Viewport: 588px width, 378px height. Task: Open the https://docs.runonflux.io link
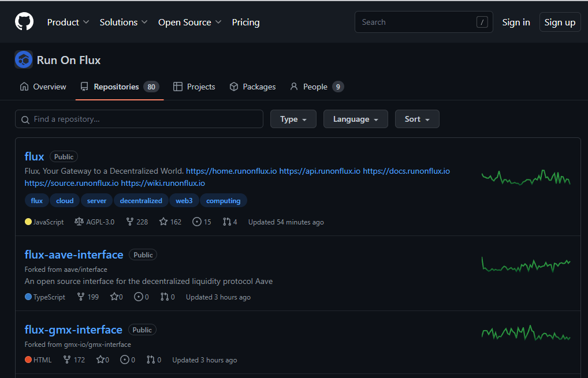(406, 171)
